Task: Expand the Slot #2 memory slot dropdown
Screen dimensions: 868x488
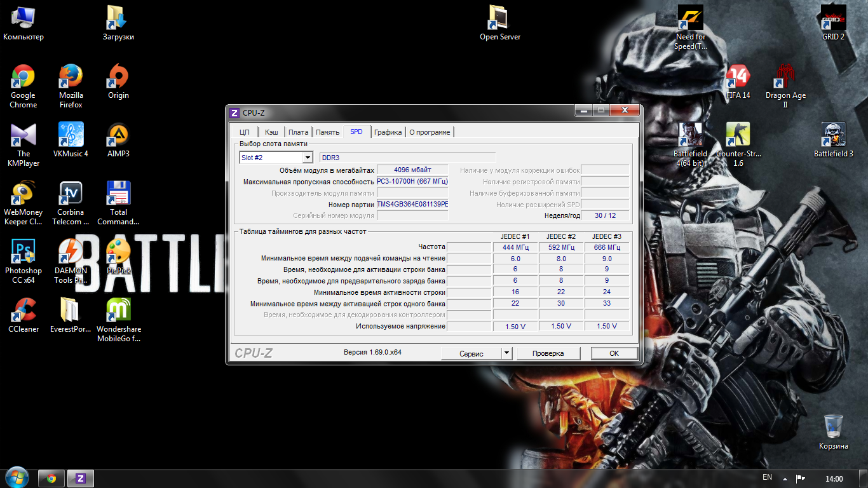Action: pos(308,158)
